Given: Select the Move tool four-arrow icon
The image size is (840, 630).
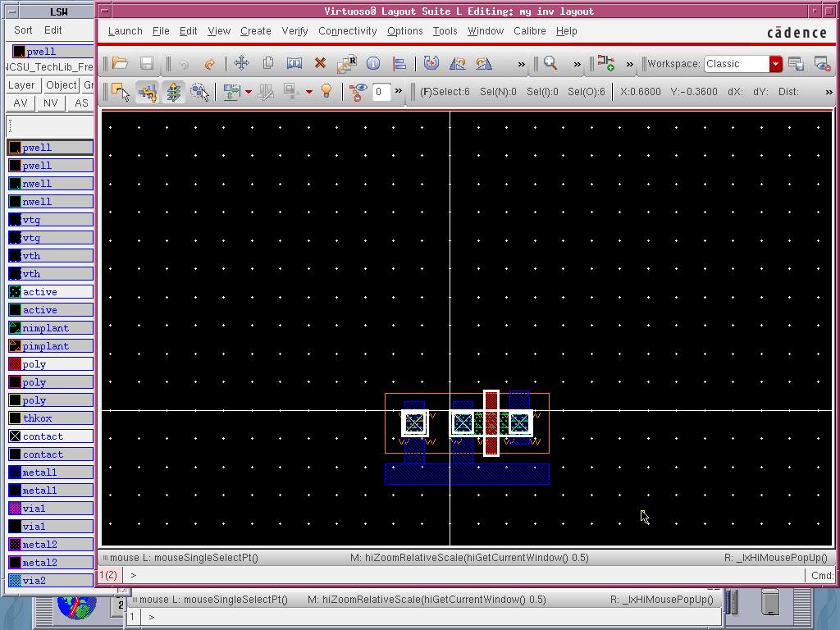Looking at the screenshot, I should (x=242, y=64).
